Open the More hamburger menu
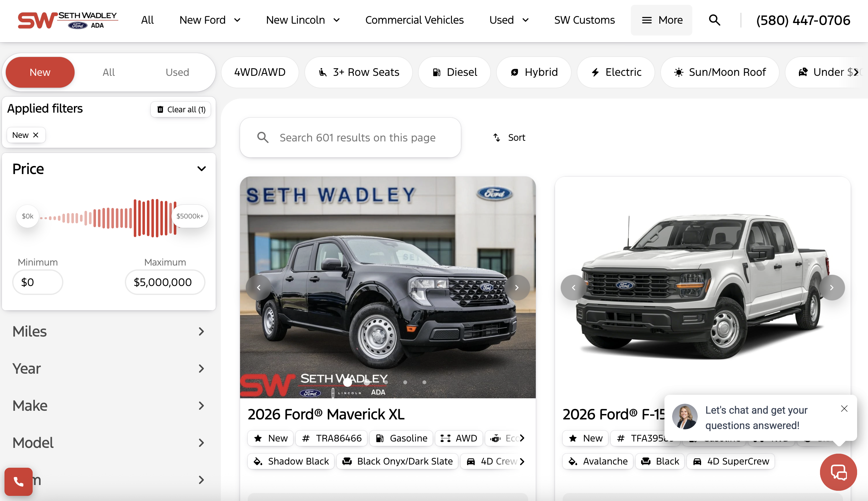This screenshot has width=868, height=501. click(x=661, y=20)
